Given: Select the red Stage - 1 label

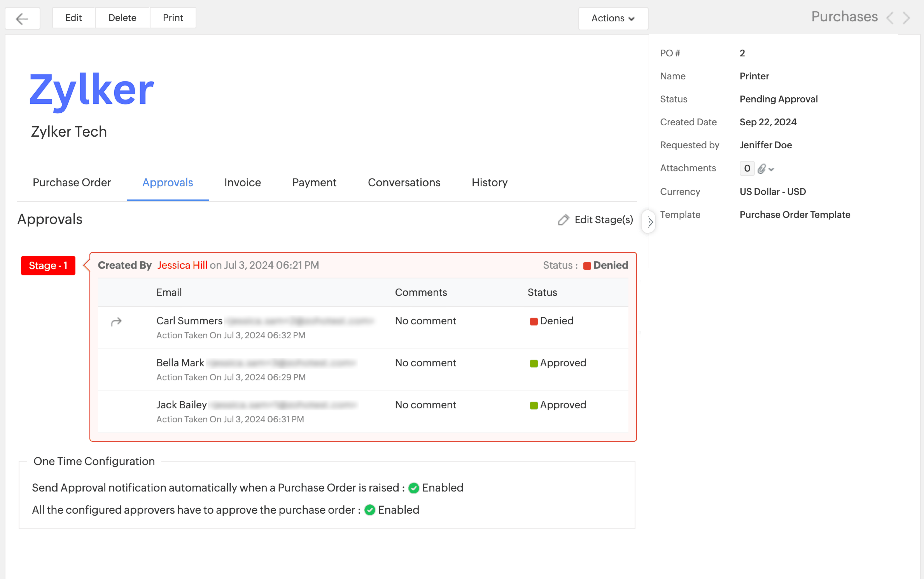Looking at the screenshot, I should click(x=48, y=266).
